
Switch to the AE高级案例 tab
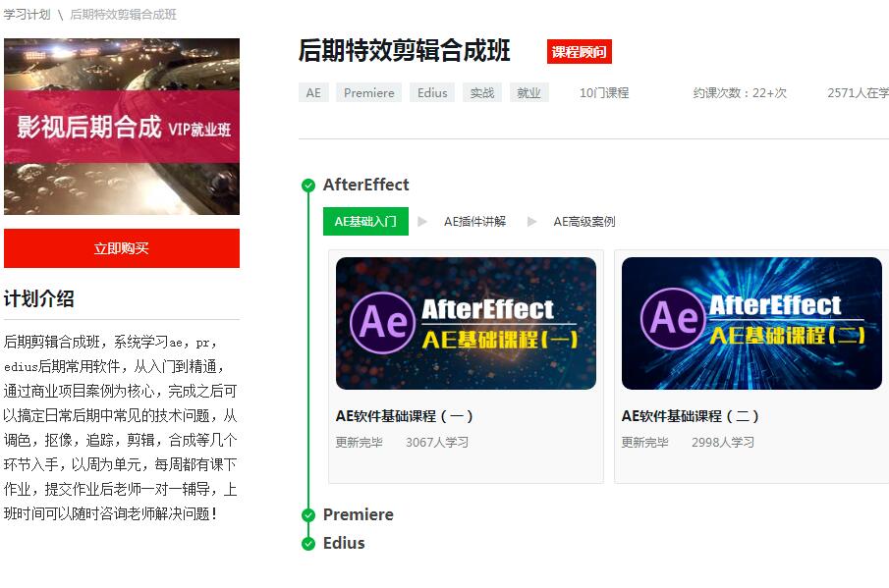(584, 222)
